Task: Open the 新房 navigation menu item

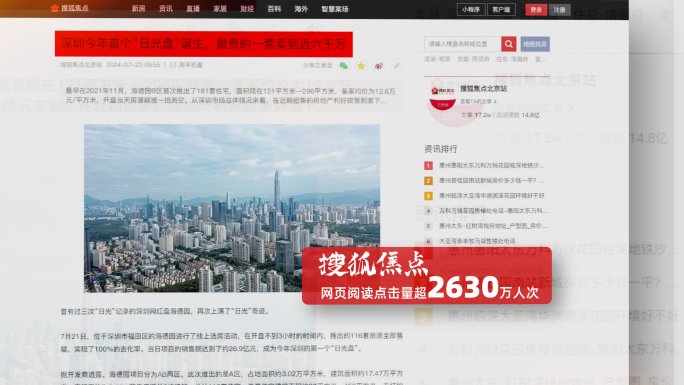Action: pyautogui.click(x=138, y=9)
